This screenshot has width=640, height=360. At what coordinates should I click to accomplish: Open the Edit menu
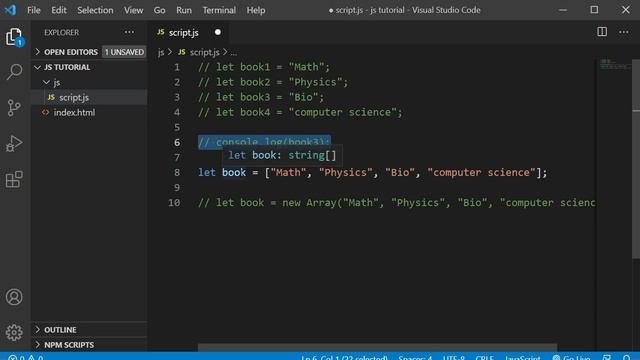click(x=59, y=10)
